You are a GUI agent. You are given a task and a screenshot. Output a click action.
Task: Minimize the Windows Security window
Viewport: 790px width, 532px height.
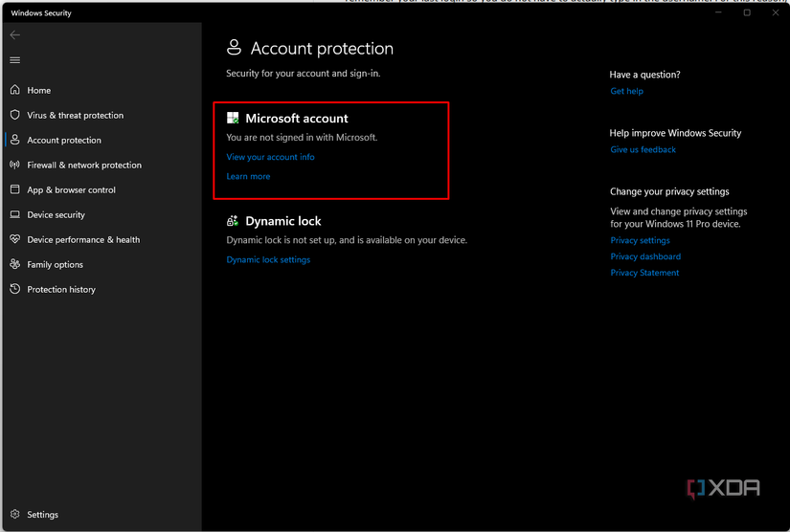pyautogui.click(x=718, y=12)
